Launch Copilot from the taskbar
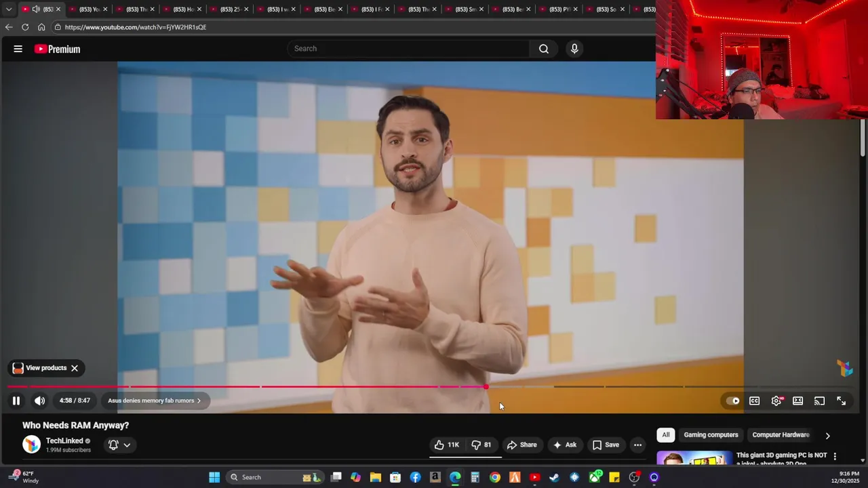The height and width of the screenshot is (488, 868). [x=356, y=477]
